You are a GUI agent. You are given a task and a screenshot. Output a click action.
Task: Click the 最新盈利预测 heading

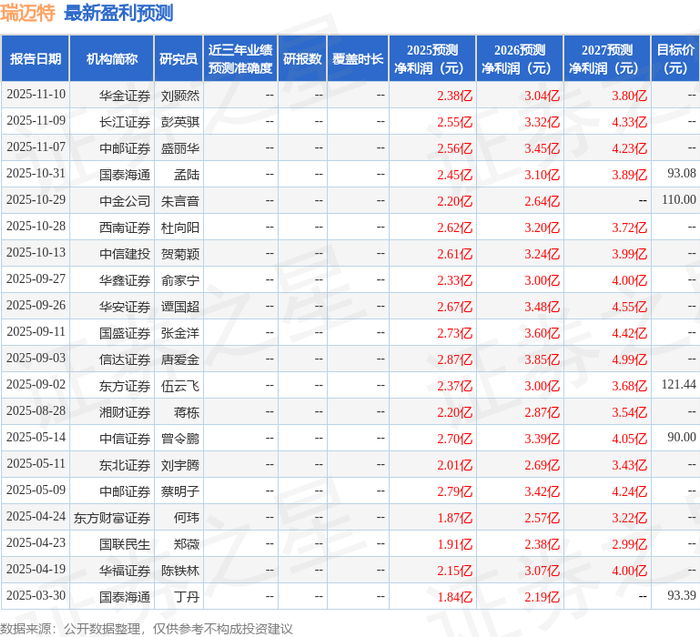click(x=119, y=13)
